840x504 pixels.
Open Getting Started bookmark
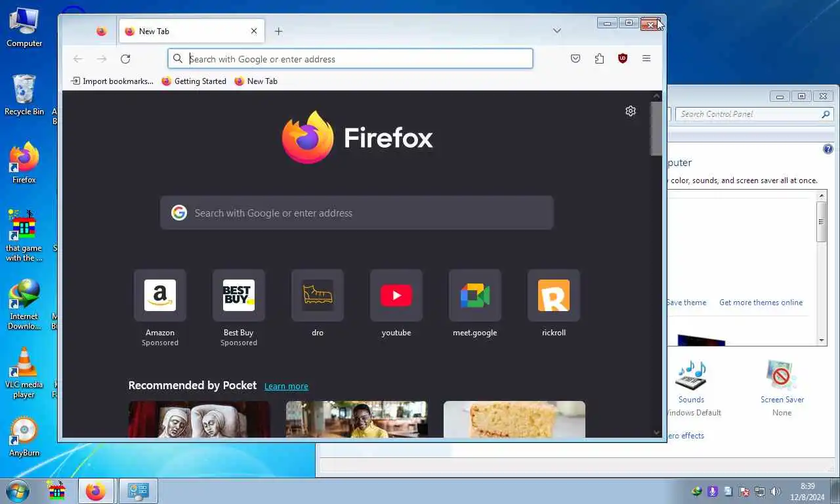point(194,81)
